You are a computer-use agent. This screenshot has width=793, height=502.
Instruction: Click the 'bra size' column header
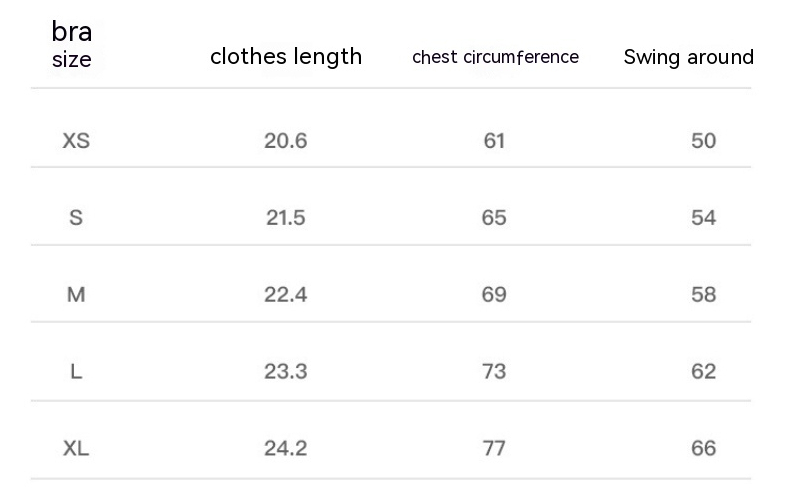72,45
